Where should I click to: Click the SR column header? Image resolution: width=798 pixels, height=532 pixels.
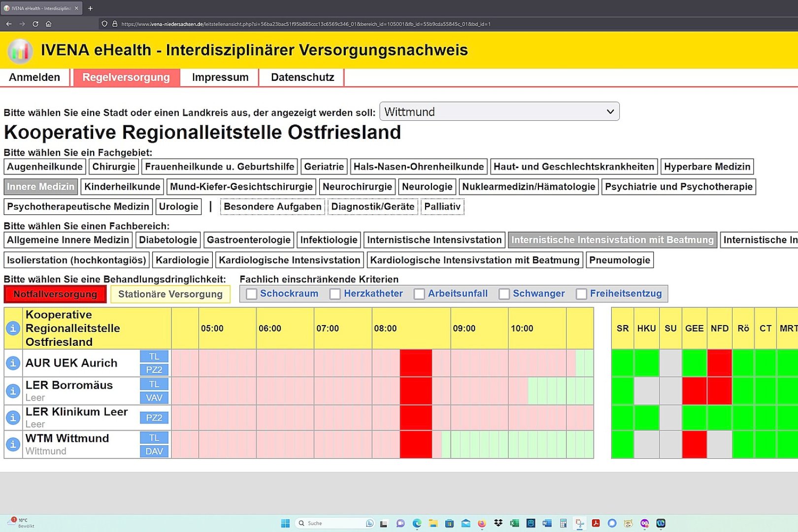click(x=623, y=329)
